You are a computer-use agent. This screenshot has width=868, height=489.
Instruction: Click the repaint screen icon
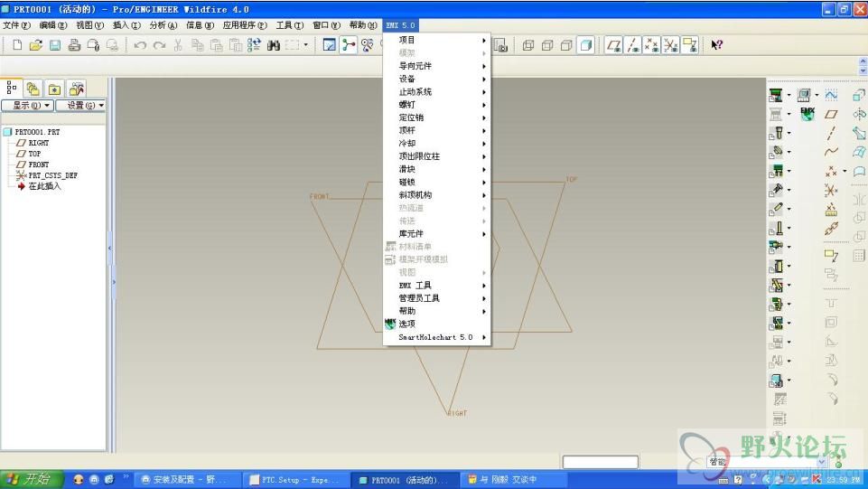330,45
